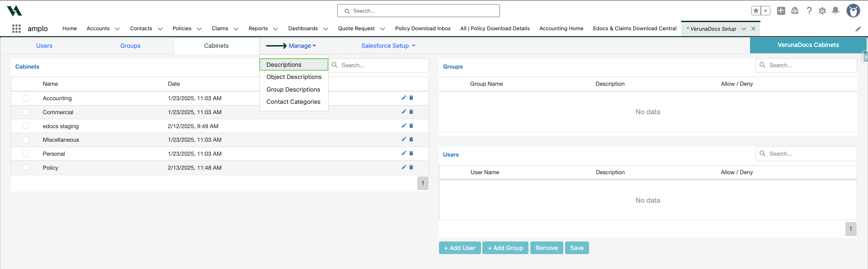Open Policy Download Inbox nav item

[423, 28]
